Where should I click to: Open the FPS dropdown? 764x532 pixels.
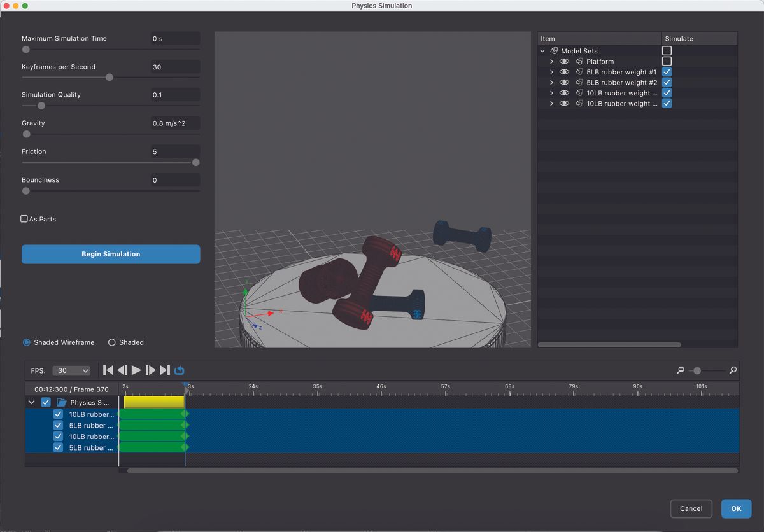tap(71, 370)
